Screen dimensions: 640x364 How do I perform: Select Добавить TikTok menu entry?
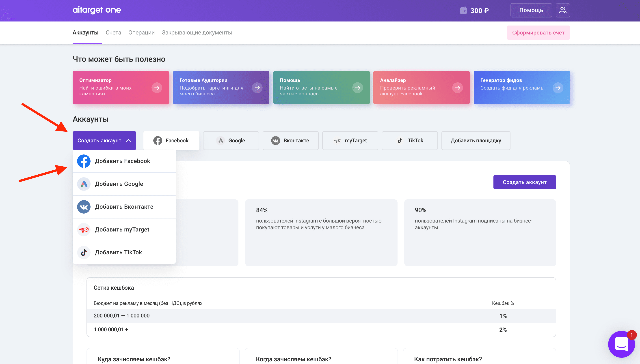(x=124, y=253)
